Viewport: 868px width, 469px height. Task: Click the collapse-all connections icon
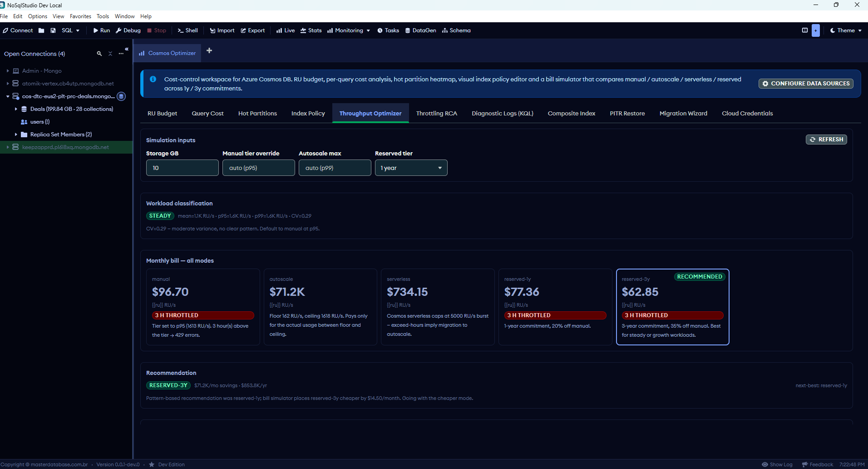110,54
